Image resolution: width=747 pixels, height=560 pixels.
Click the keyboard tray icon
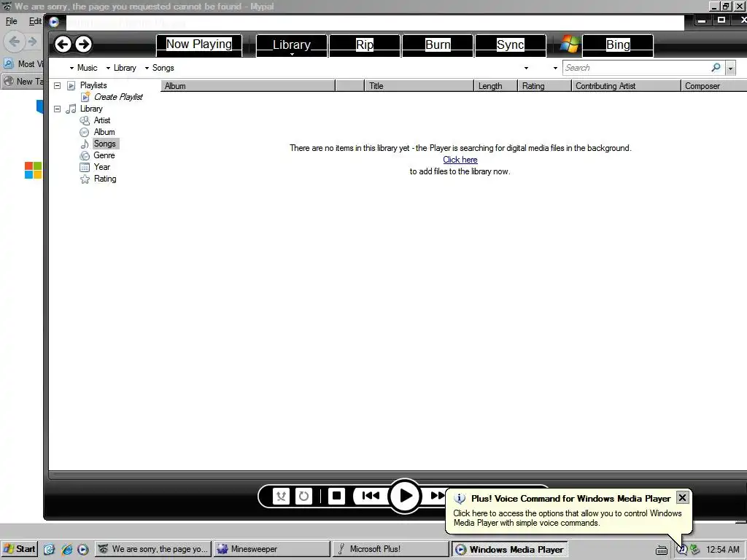tap(661, 550)
